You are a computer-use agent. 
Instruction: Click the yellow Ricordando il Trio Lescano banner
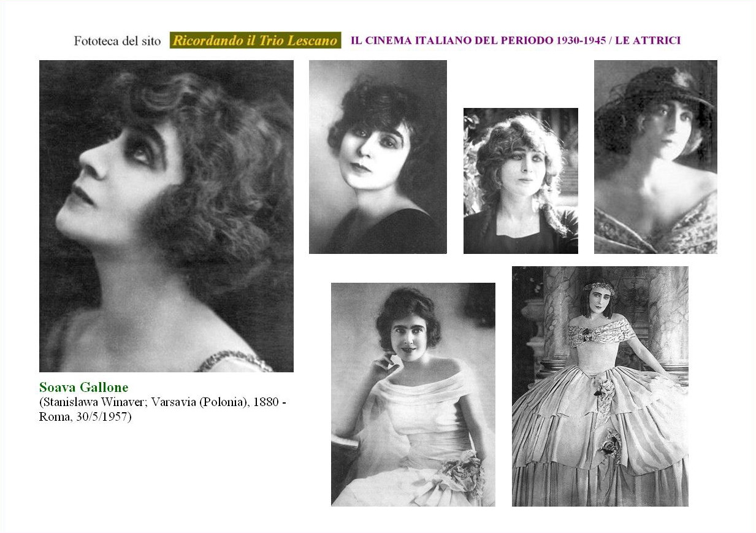255,40
